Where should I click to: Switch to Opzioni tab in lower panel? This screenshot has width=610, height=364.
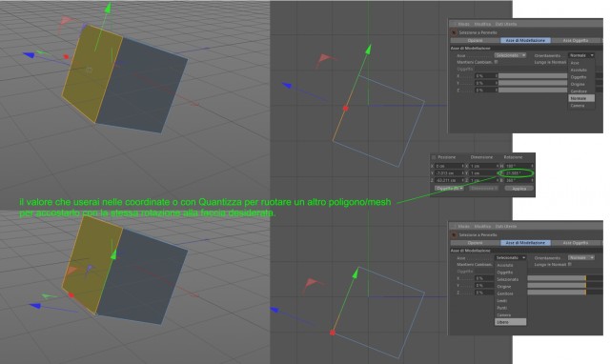(475, 243)
